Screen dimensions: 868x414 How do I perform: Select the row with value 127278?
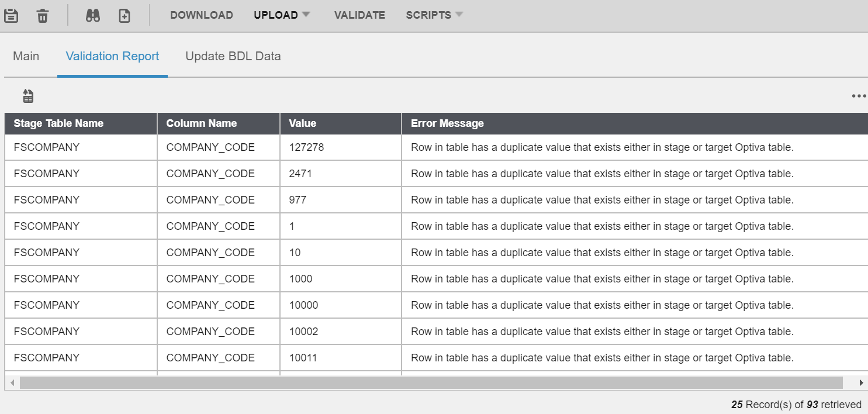(x=304, y=147)
